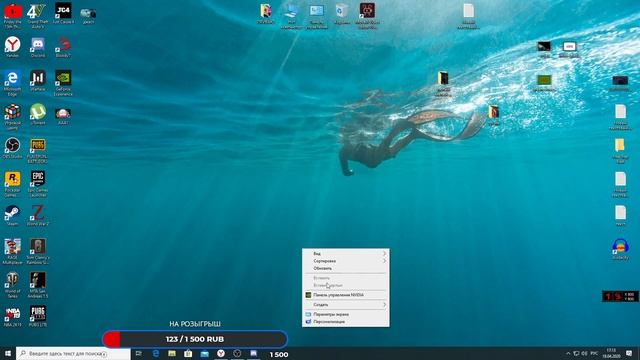This screenshot has height=360, width=640.
Task: Select the World War Z shortcut
Action: pyautogui.click(x=38, y=216)
